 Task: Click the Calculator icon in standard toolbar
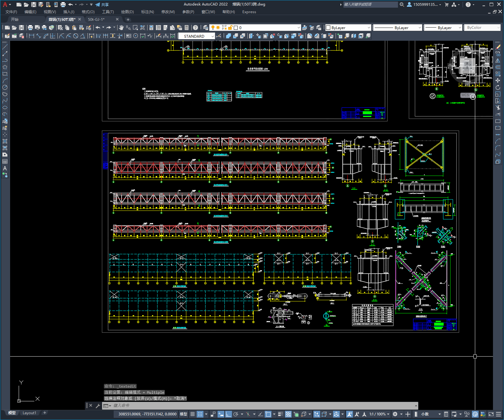(187, 28)
